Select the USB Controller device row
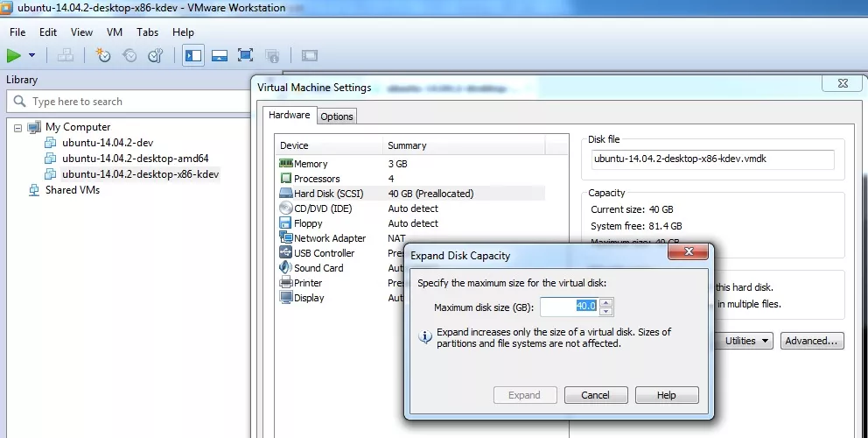Viewport: 868px width, 438px height. tap(341, 253)
